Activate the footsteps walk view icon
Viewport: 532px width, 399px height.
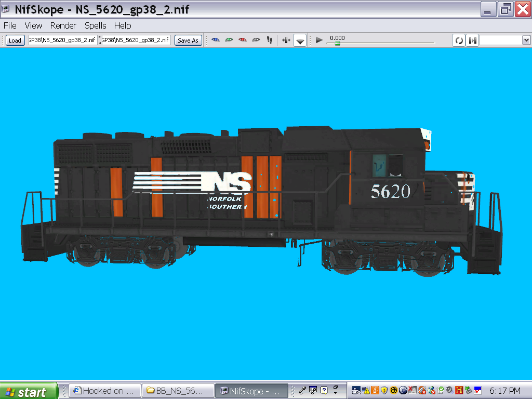click(270, 40)
